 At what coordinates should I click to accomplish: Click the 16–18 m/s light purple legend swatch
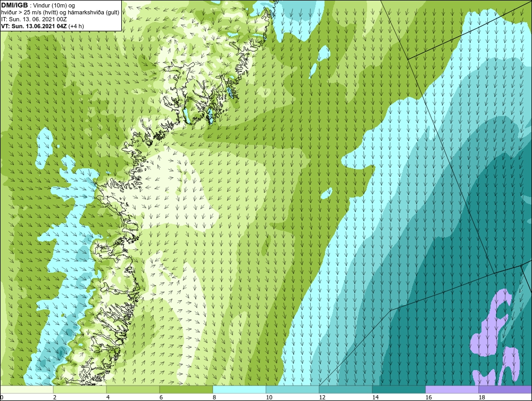452,389
